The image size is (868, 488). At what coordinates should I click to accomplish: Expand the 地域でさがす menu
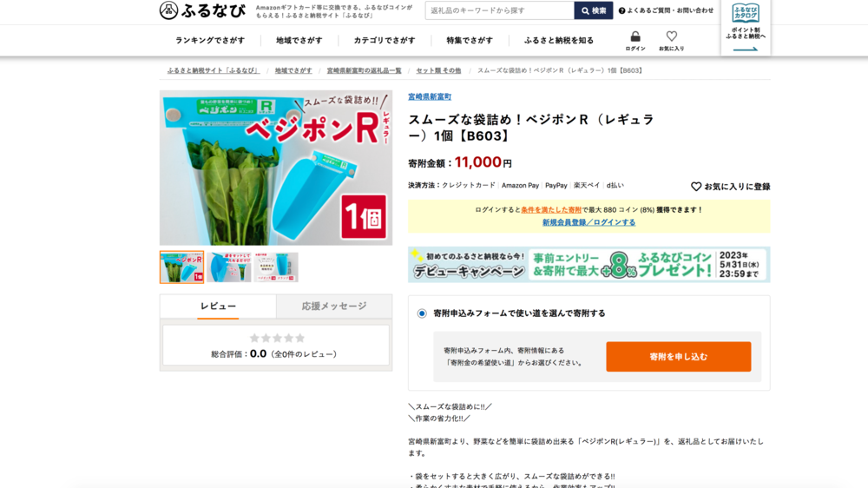click(299, 41)
